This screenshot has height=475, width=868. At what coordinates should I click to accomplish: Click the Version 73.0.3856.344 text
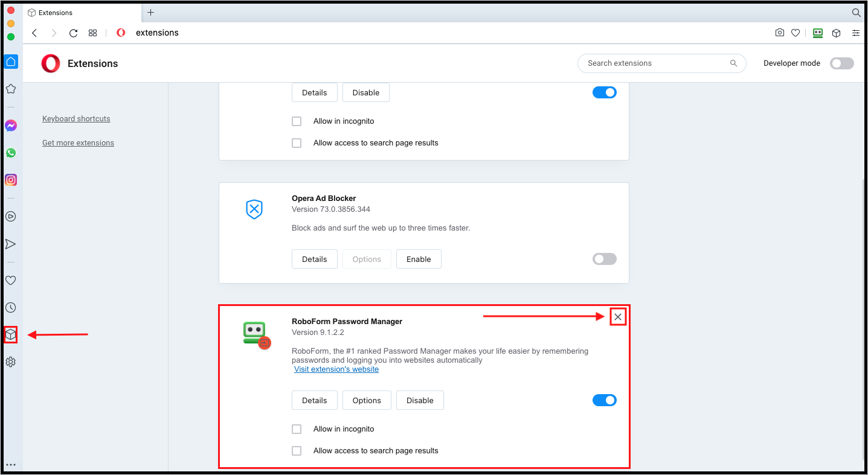click(331, 209)
